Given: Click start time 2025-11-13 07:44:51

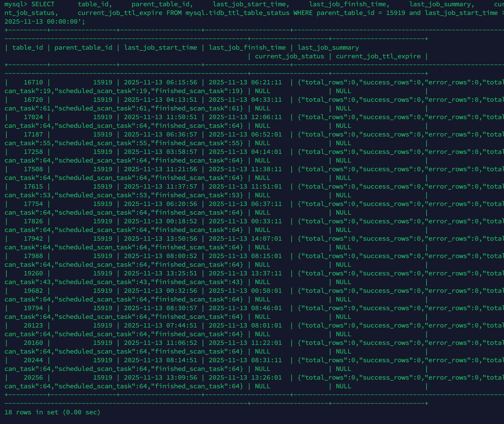Looking at the screenshot, I should [160, 325].
